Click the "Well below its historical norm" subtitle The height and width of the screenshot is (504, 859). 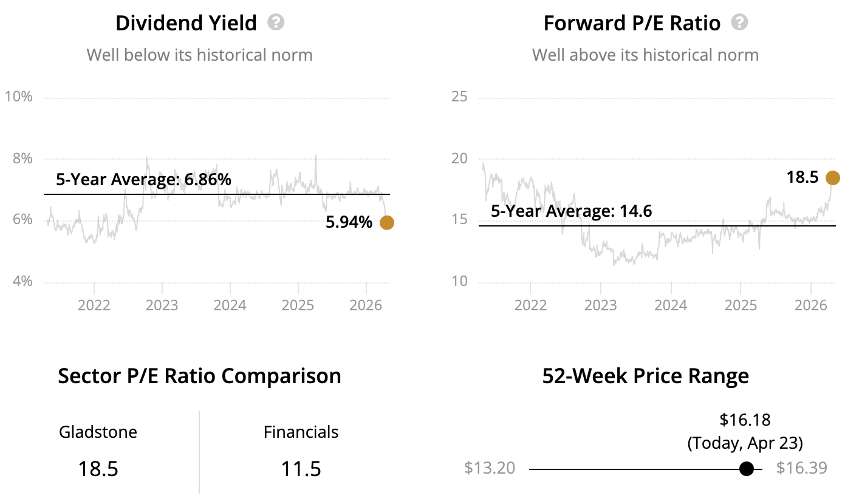(199, 55)
